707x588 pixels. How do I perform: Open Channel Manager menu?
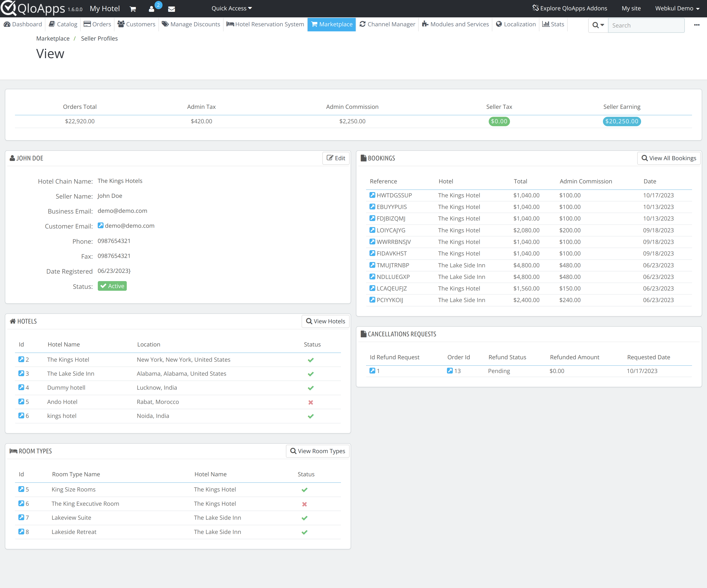(387, 24)
